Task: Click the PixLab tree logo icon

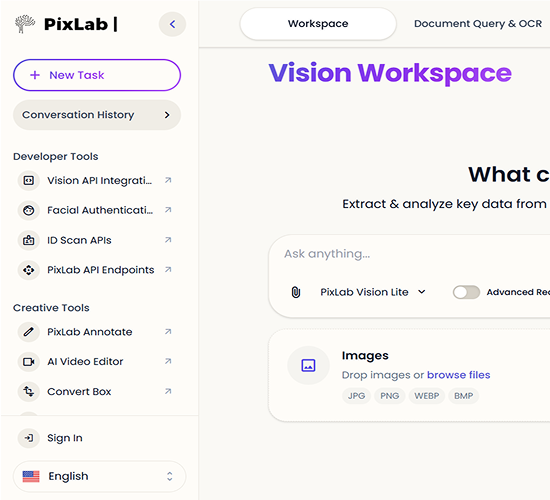Action: (x=25, y=24)
